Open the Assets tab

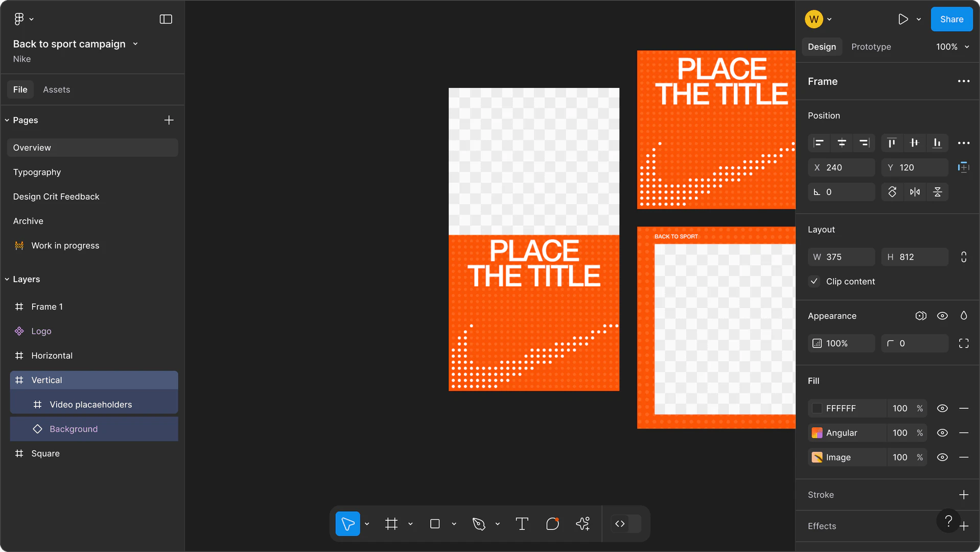tap(56, 89)
